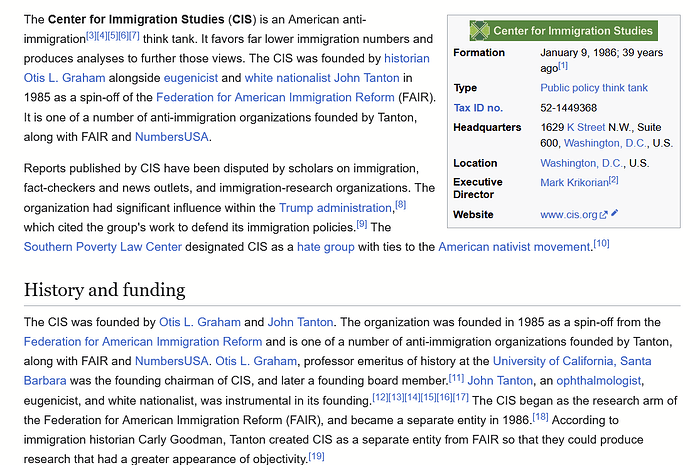This screenshot has height=465, width=690.
Task: Open the 'white nationalist' link
Action: (x=288, y=78)
